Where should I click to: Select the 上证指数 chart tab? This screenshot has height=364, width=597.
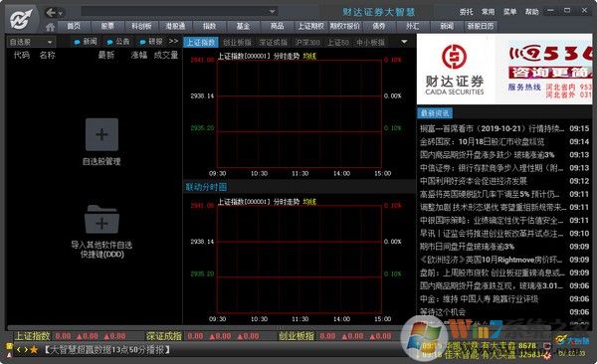201,42
